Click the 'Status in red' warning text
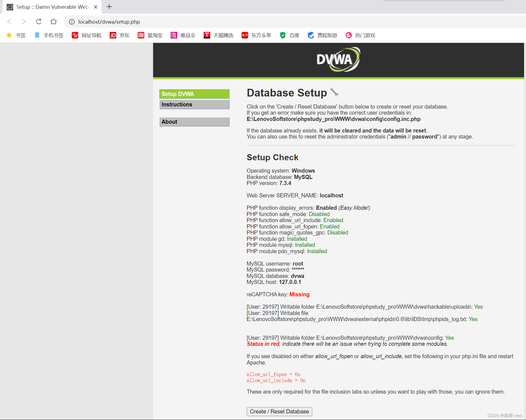Screen dimensions: 526x420 point(263,344)
